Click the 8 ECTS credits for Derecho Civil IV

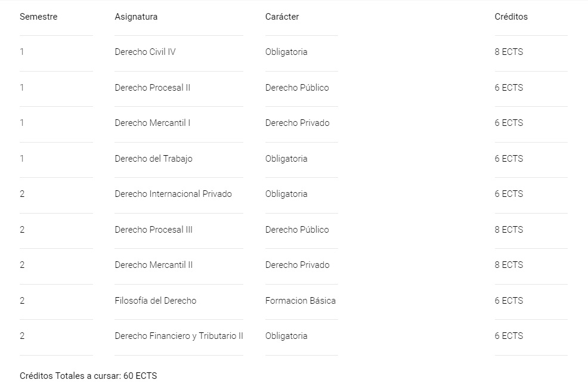tap(509, 52)
